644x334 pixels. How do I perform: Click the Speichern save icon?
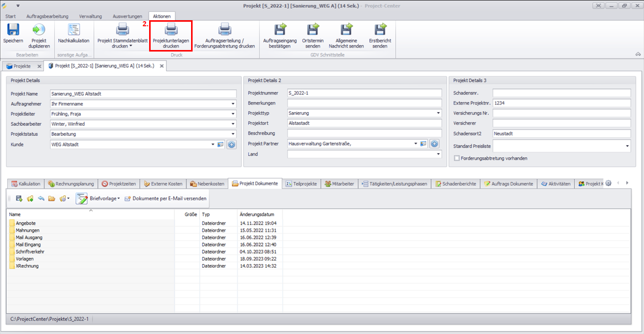point(13,30)
